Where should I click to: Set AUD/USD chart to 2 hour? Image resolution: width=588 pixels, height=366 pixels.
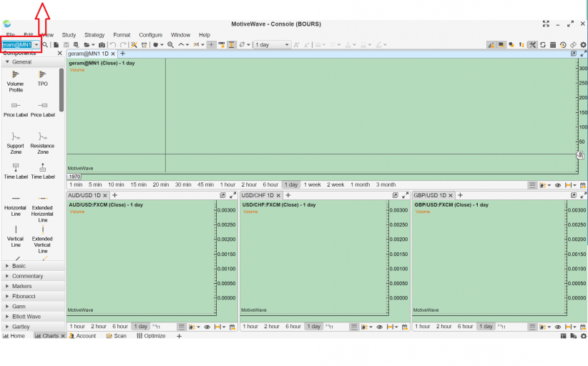[x=99, y=327]
